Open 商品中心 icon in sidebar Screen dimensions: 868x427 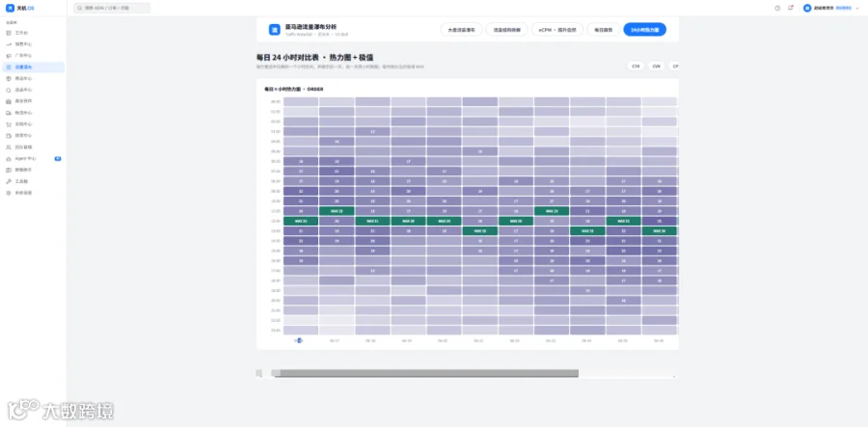click(9, 78)
